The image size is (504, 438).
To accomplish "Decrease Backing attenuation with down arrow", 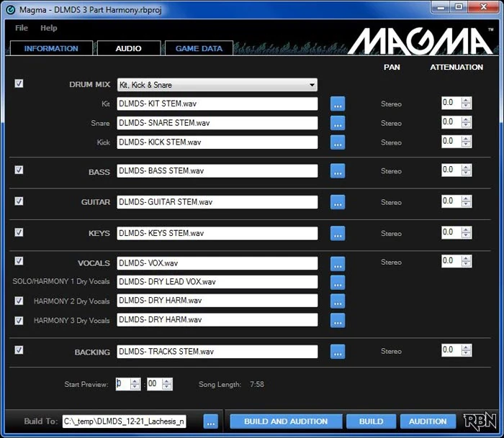I will click(x=466, y=353).
